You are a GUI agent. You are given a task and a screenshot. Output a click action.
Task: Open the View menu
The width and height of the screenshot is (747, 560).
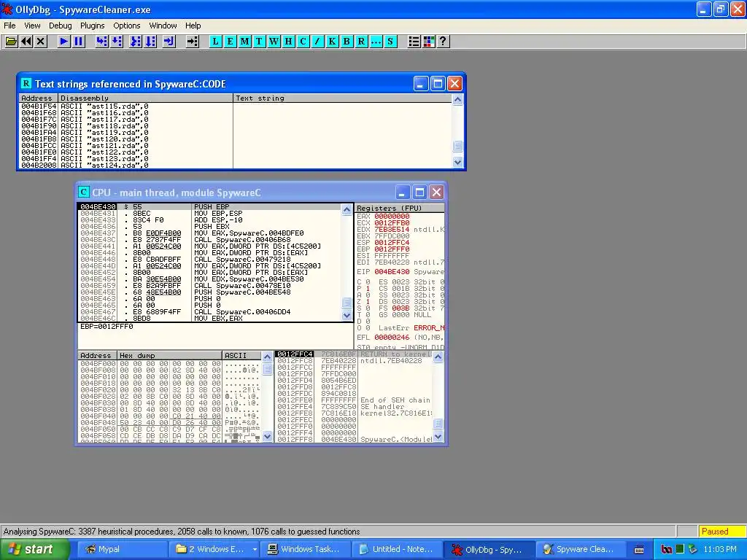pyautogui.click(x=32, y=26)
